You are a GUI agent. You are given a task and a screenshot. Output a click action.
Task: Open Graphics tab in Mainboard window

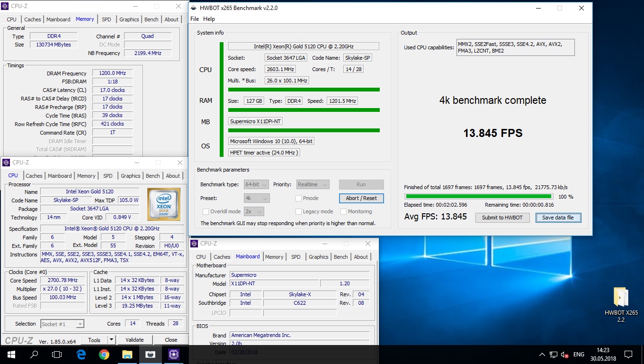click(x=318, y=257)
